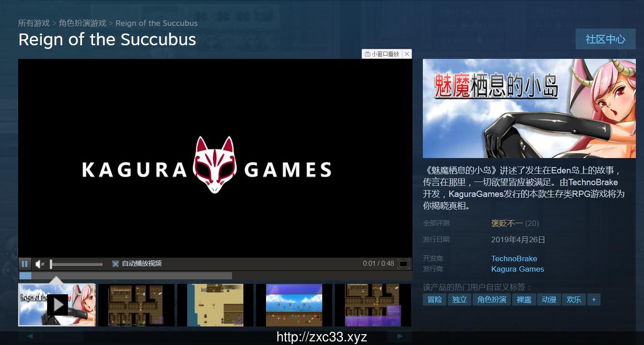Go to the previous media thumbnail page
This screenshot has width=644, height=345.
29,335
